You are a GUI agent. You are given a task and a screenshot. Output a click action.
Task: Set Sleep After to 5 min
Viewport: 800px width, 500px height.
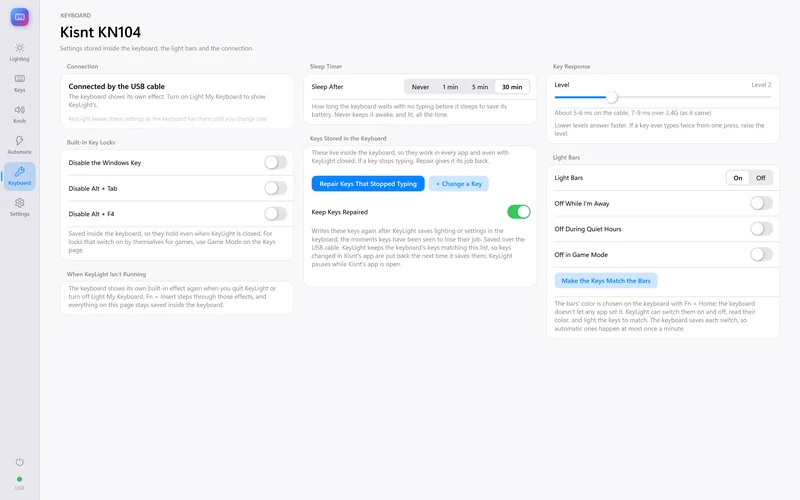tap(480, 87)
